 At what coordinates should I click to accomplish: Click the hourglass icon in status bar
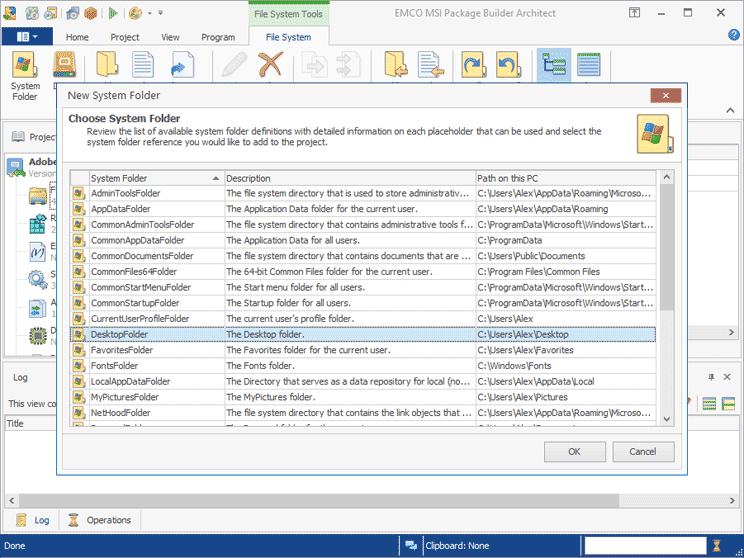716,546
